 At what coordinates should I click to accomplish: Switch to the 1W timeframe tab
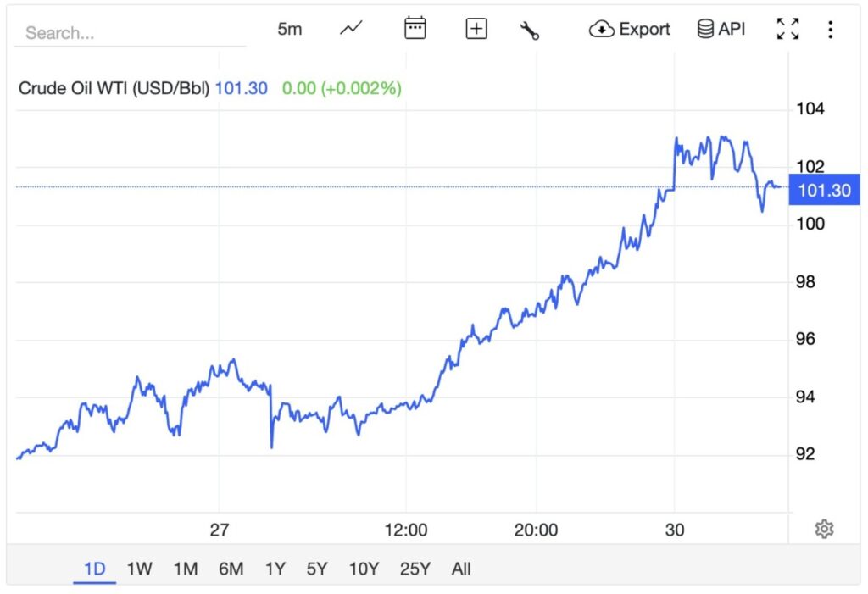[x=140, y=569]
